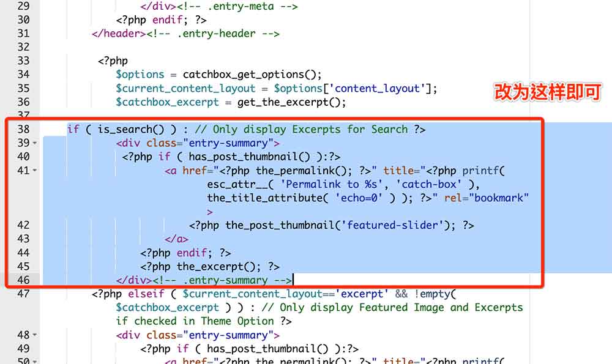Click line number 46 in the gutter
This screenshot has width=612, height=364.
pos(23,280)
